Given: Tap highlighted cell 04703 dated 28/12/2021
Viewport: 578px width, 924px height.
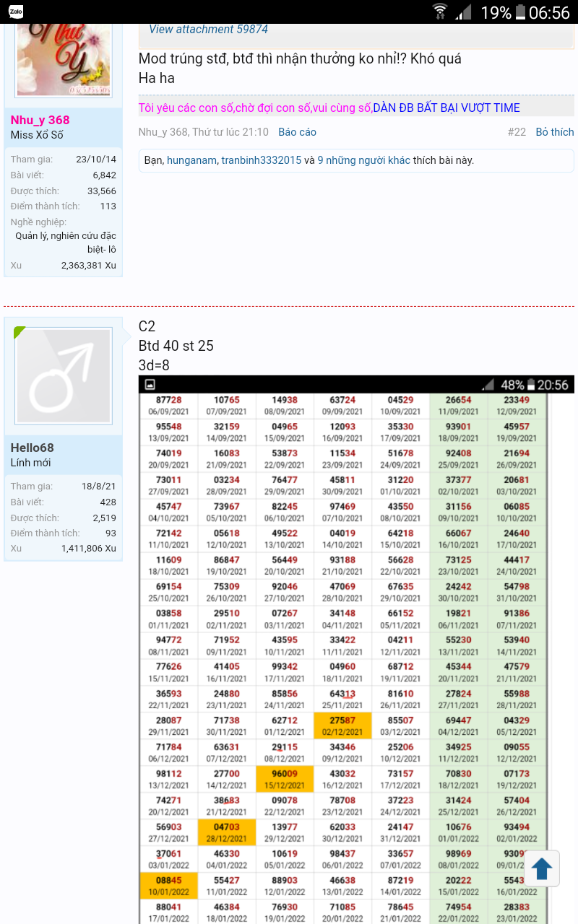Looking at the screenshot, I should pos(227,832).
